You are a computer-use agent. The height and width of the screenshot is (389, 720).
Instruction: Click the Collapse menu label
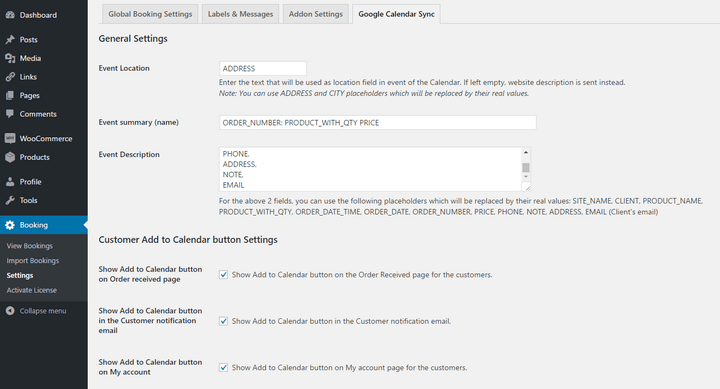43,311
